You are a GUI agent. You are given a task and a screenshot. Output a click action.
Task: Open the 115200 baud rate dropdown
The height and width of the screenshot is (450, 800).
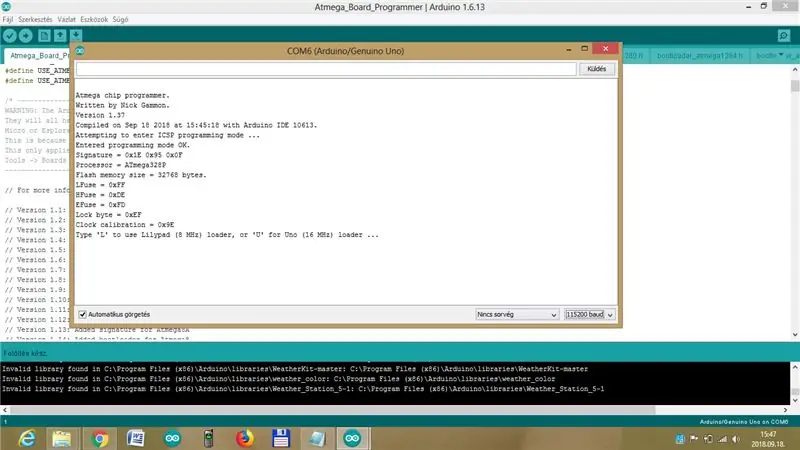click(x=589, y=314)
